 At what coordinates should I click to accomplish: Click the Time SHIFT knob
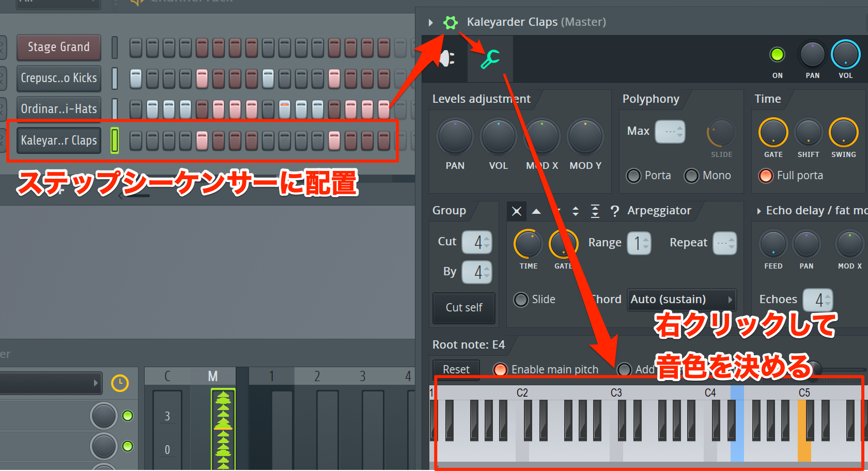pyautogui.click(x=808, y=133)
